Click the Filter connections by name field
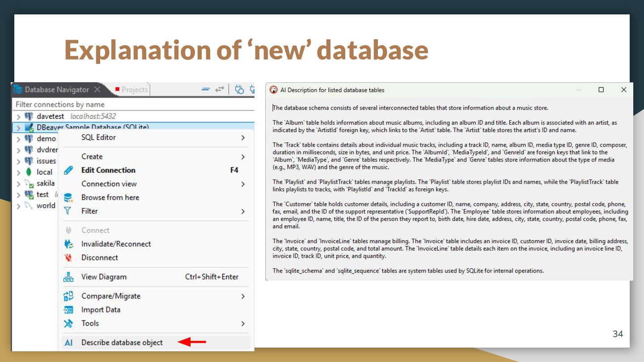 (x=133, y=104)
